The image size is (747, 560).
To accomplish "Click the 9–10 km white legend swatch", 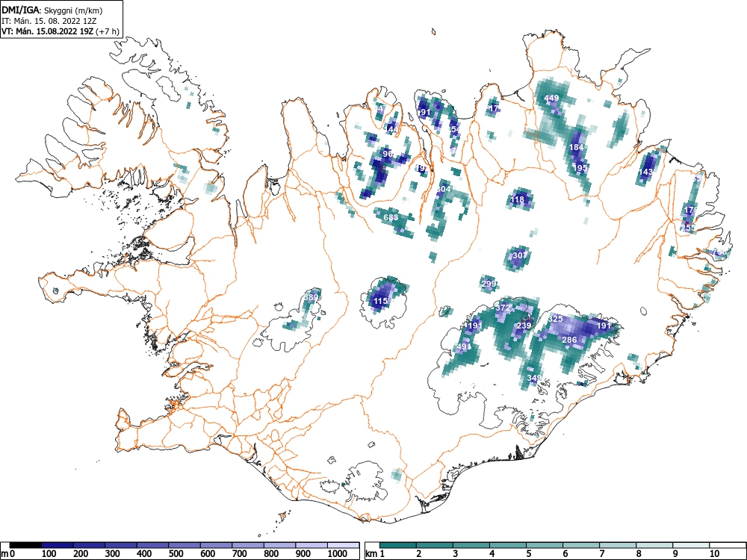I will pyautogui.click(x=691, y=545).
